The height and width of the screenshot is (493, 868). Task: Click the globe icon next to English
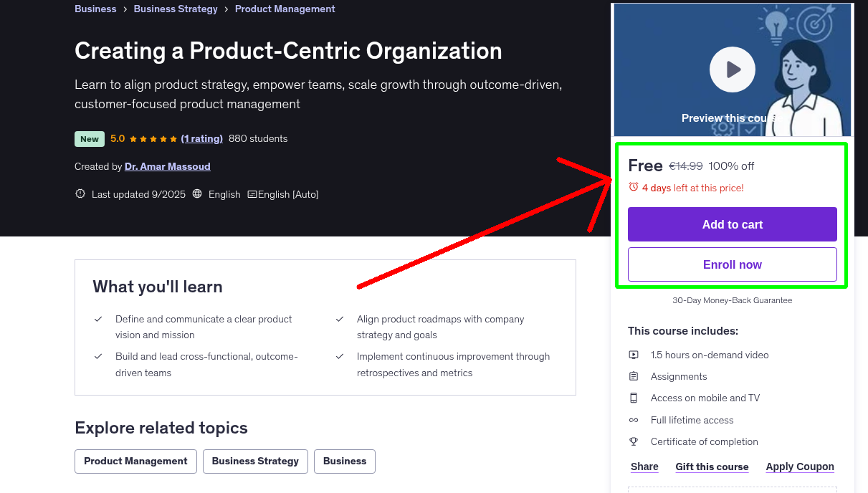(196, 193)
